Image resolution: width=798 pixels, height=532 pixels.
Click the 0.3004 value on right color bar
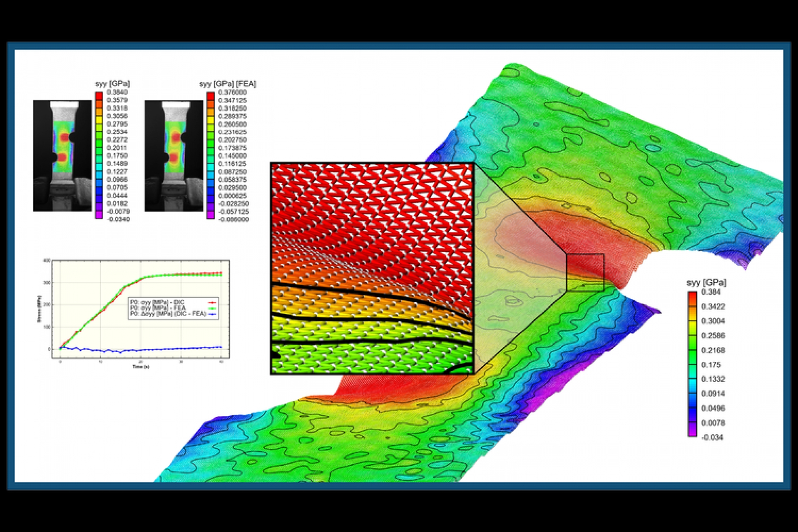pos(713,321)
